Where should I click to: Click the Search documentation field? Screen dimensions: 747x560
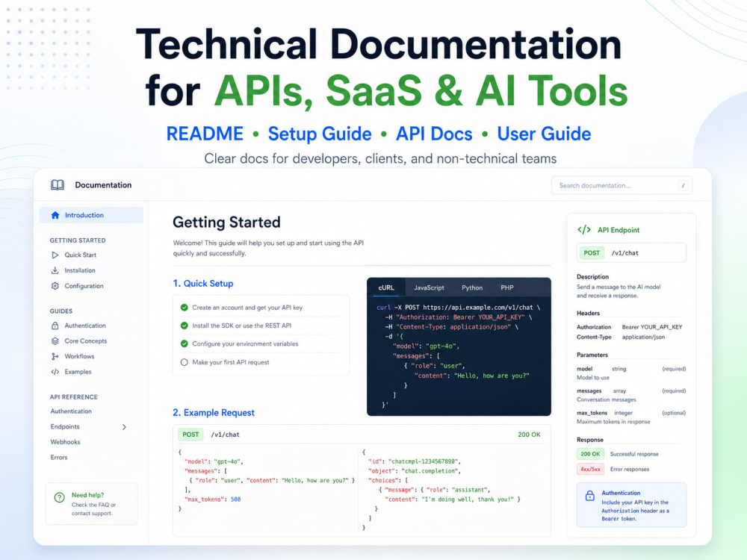coord(622,186)
